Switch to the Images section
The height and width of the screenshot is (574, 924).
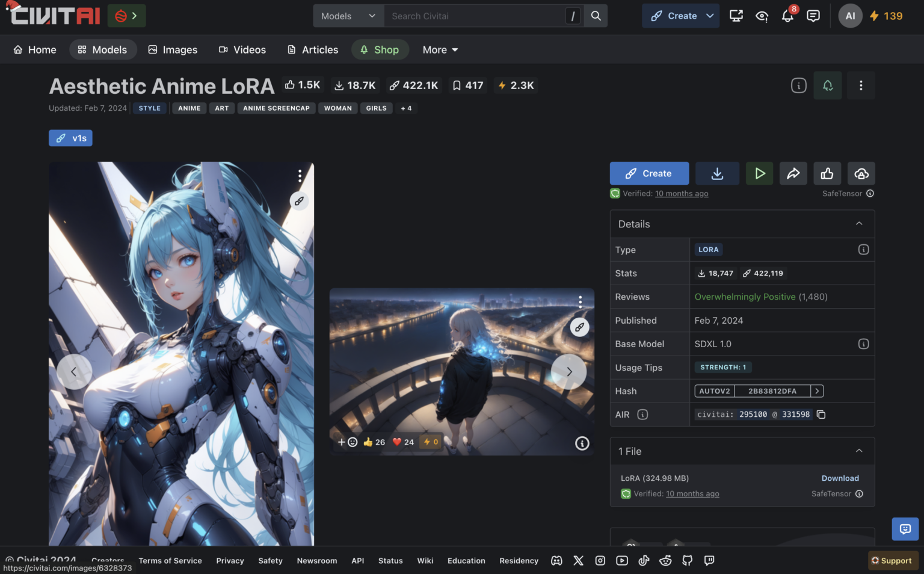173,49
